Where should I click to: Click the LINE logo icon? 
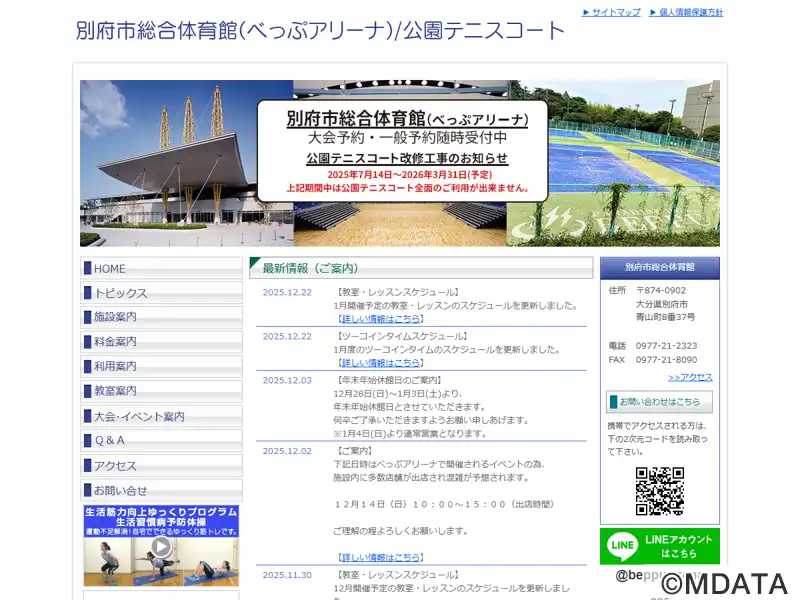622,545
